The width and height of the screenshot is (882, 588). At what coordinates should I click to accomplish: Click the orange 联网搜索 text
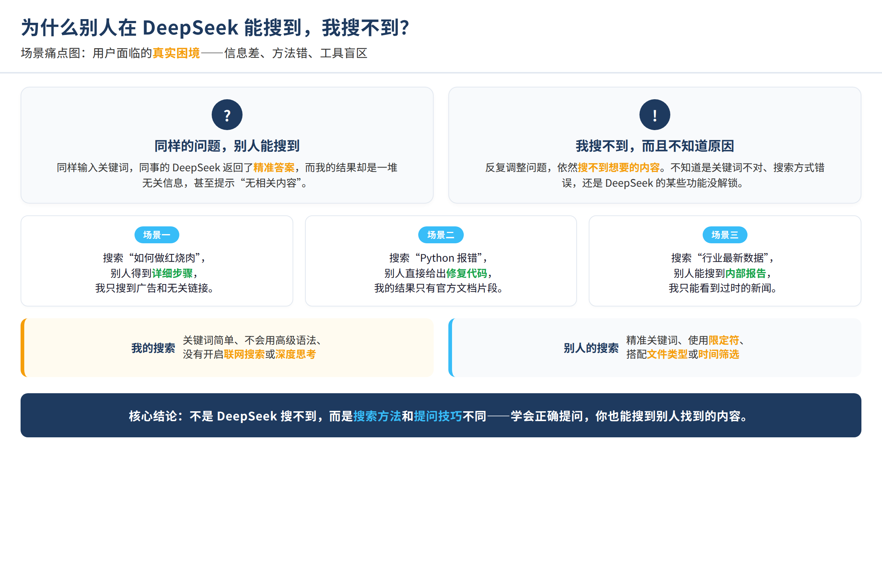point(244,354)
